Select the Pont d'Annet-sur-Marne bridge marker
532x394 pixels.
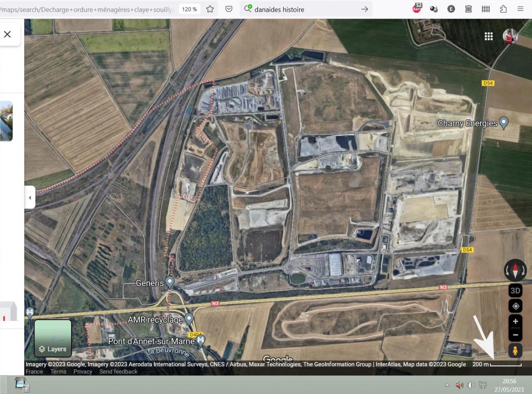click(x=201, y=341)
